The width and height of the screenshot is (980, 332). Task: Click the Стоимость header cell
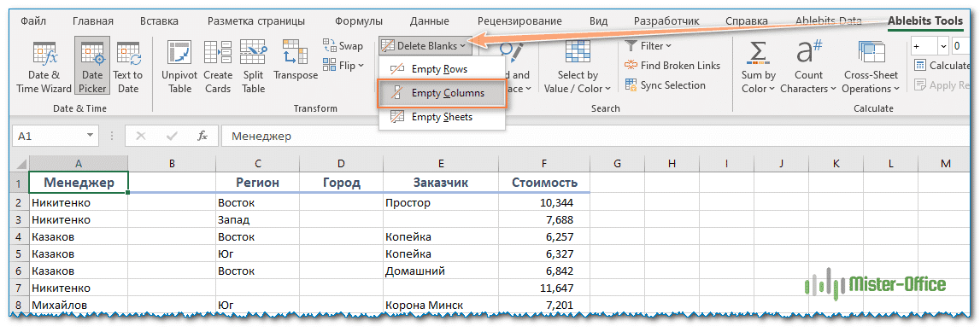pos(544,183)
